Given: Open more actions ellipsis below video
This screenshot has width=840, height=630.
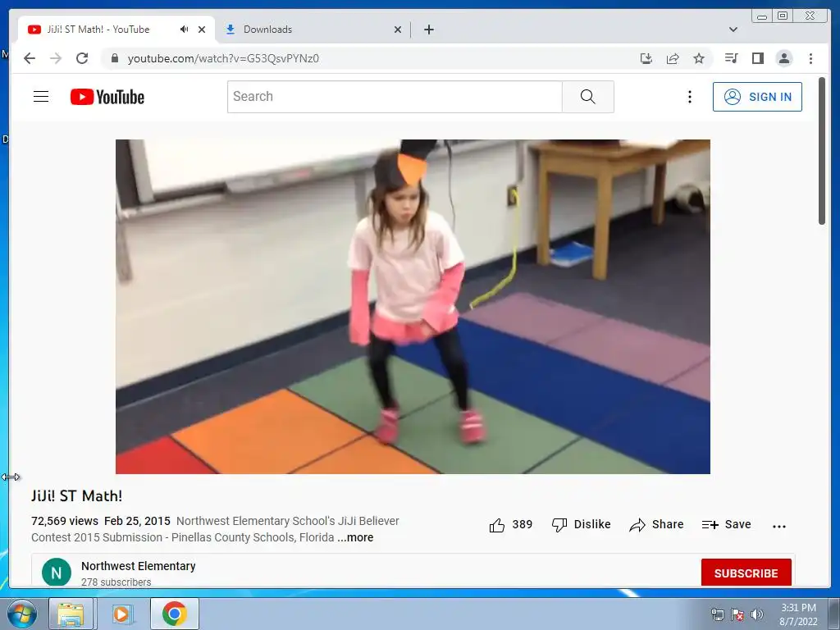Looking at the screenshot, I should 779,526.
